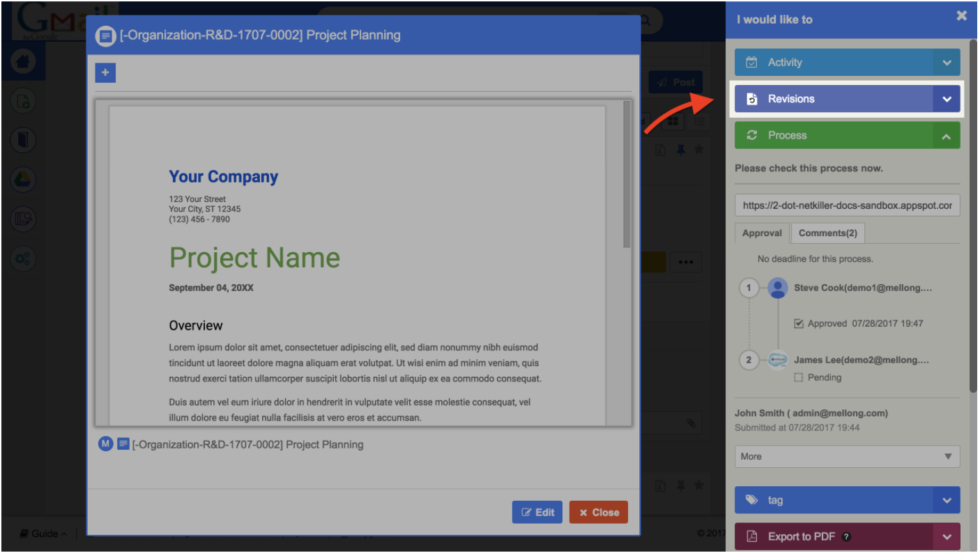Click the PDF icon in Export to PDF
Viewport: 980px width, 553px height.
pyautogui.click(x=751, y=536)
